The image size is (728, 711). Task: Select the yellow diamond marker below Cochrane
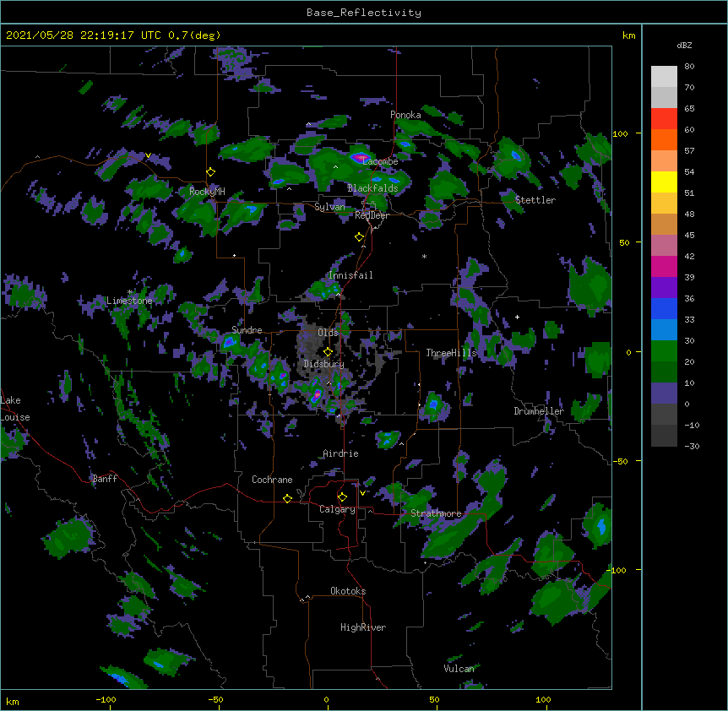287,498
